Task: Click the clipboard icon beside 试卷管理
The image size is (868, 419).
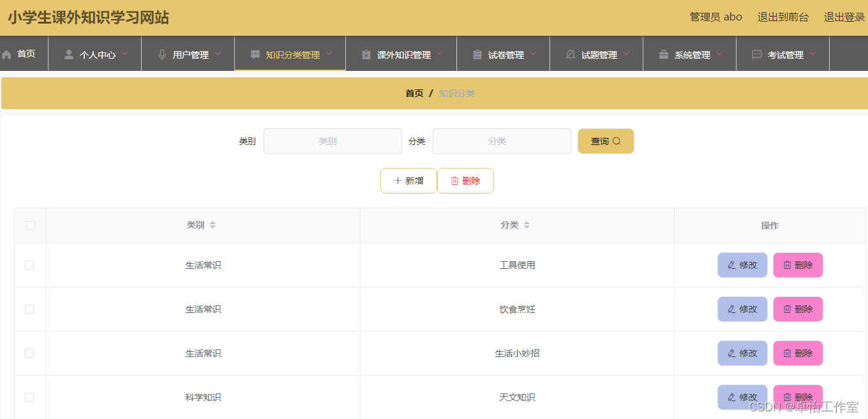Action: pos(477,55)
